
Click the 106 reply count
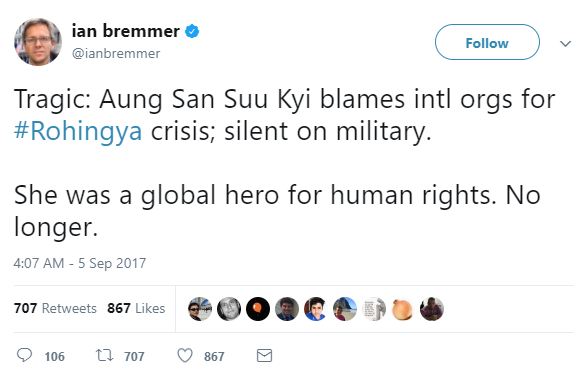pyautogui.click(x=54, y=356)
